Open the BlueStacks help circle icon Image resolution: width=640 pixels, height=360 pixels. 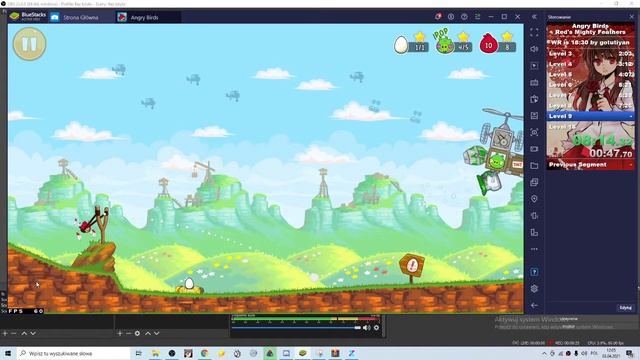coord(464,17)
